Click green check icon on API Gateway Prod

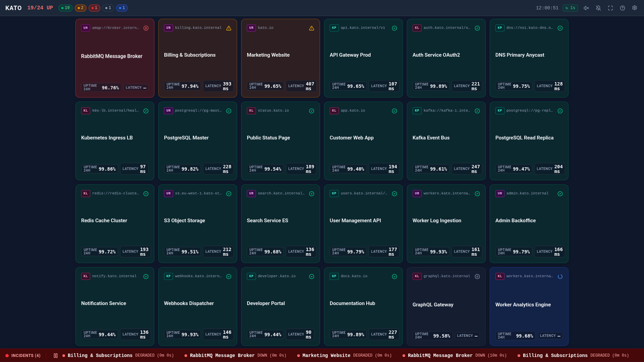(394, 28)
